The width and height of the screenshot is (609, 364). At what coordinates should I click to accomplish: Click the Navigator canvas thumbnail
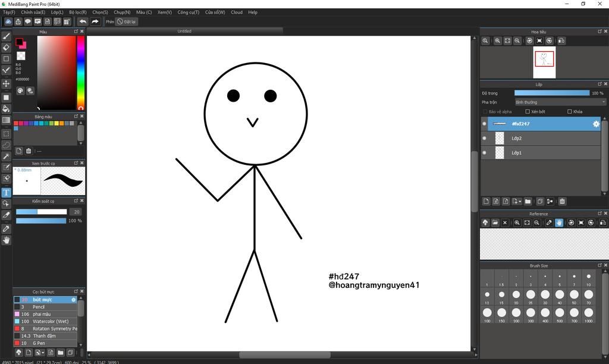544,62
